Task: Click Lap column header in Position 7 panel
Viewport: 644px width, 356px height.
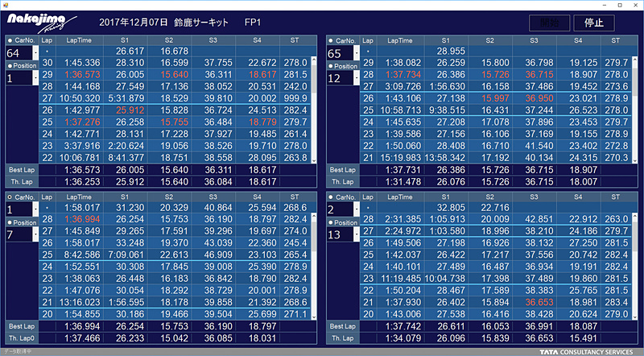Action: (x=47, y=197)
